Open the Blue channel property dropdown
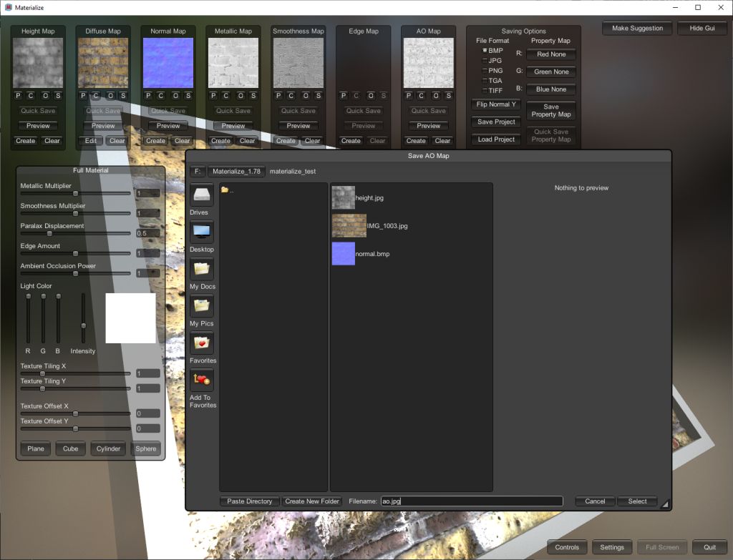This screenshot has width=733, height=560. tap(551, 89)
